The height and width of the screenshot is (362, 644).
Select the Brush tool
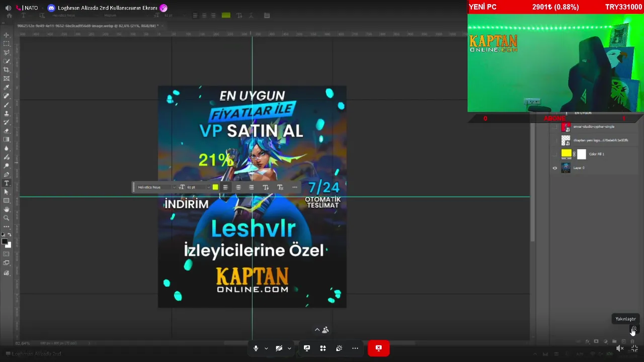click(7, 105)
